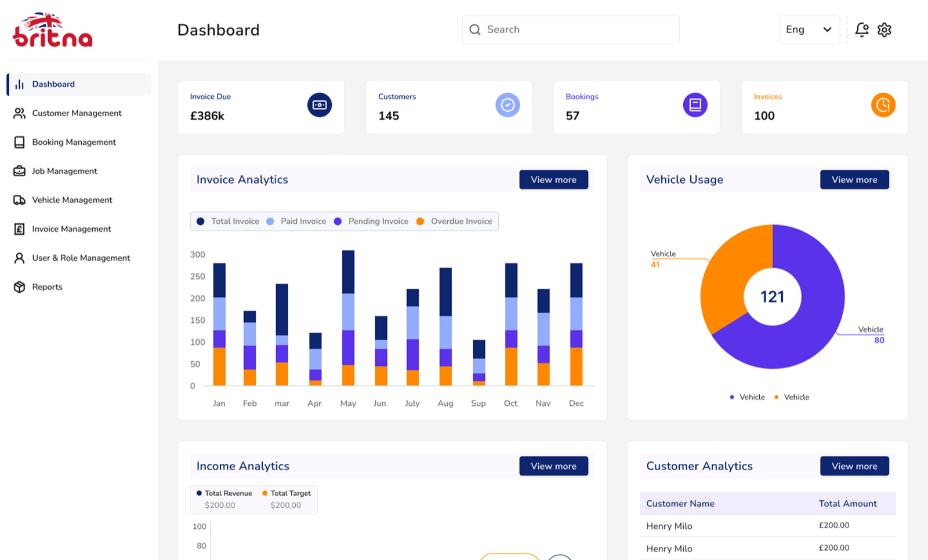Image resolution: width=928 pixels, height=560 pixels.
Task: Open Customer Management in the sidebar
Action: coord(77,113)
